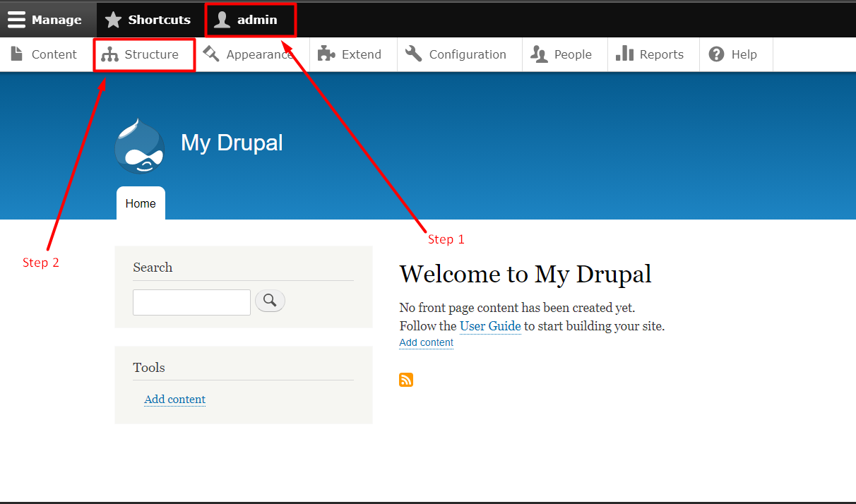Open the Reports admin menu label
856x504 pixels.
point(662,54)
